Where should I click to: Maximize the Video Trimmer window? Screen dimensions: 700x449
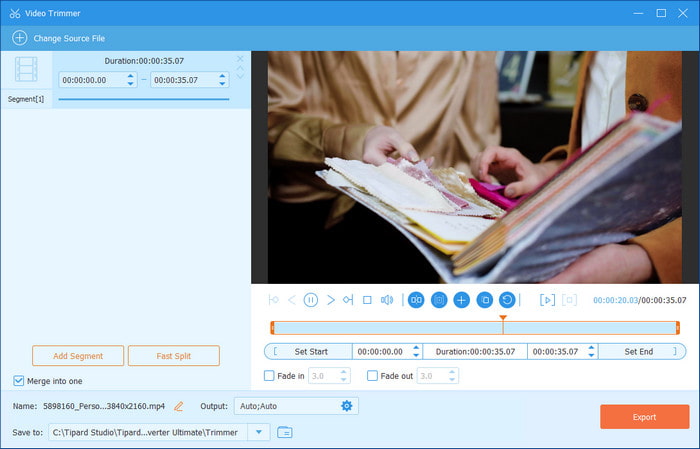(661, 13)
